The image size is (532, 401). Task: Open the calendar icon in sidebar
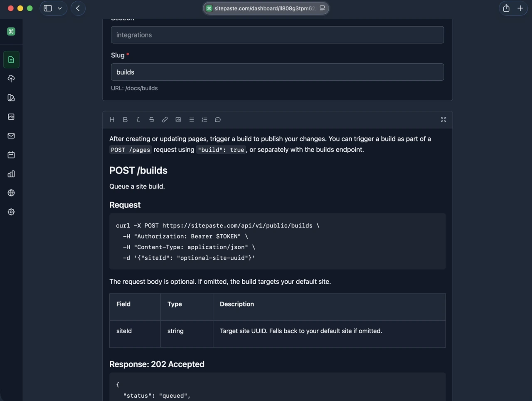point(11,155)
